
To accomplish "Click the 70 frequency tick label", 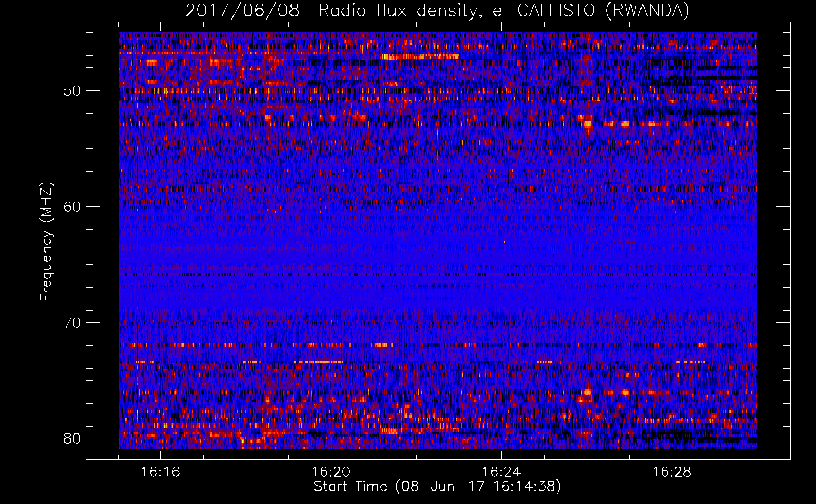I will (73, 323).
